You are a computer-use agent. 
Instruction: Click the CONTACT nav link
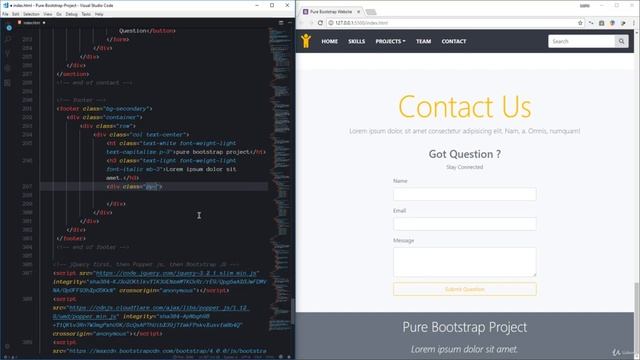point(453,41)
